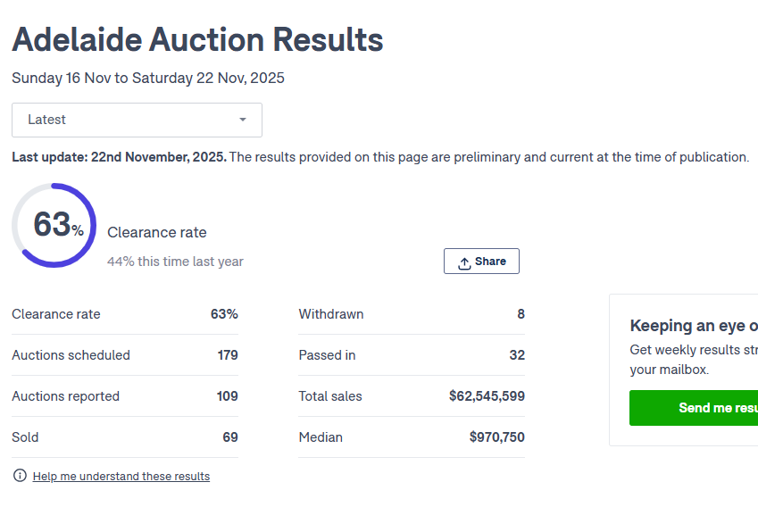Click the caret arrow in the Latest selector

(x=243, y=120)
